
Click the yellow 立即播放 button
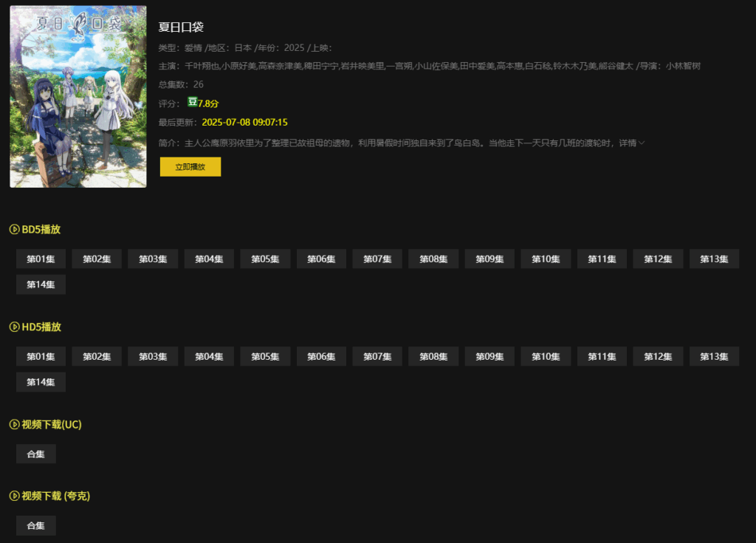pos(190,167)
